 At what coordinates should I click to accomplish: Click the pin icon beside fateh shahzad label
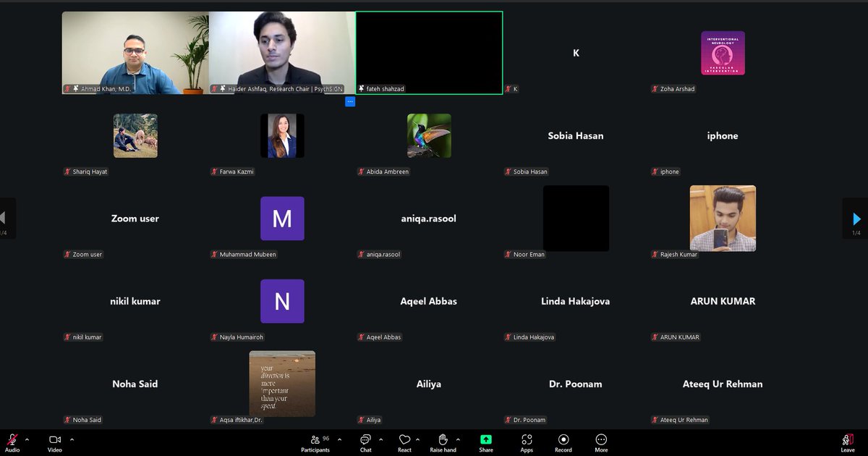pos(362,89)
